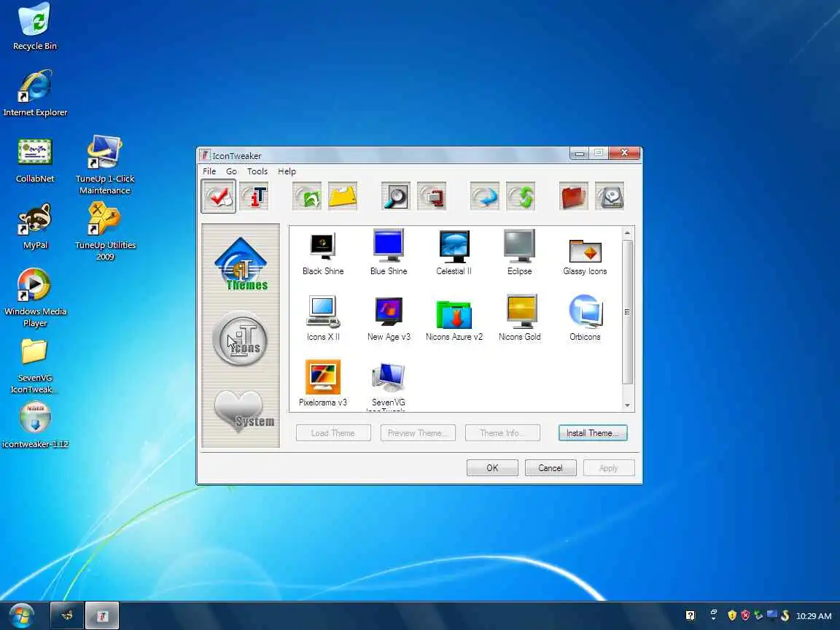The height and width of the screenshot is (630, 840).
Task: Select Internet Explorer desktop shortcut
Action: coord(35,93)
